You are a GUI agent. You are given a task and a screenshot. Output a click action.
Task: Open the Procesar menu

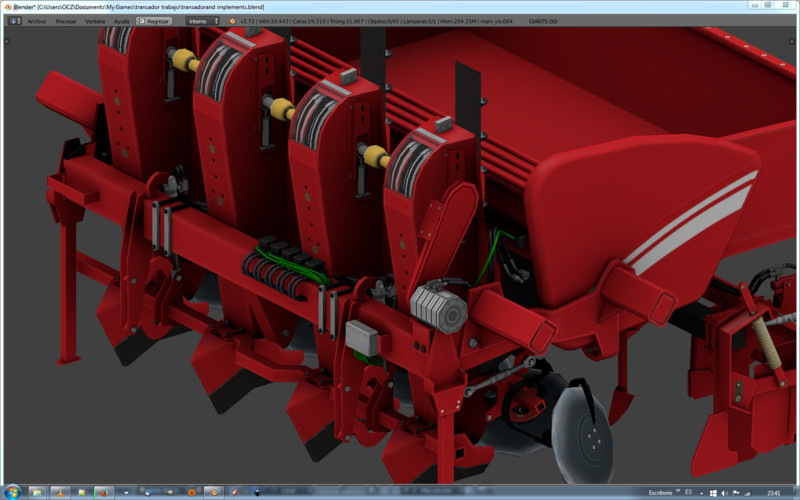66,20
